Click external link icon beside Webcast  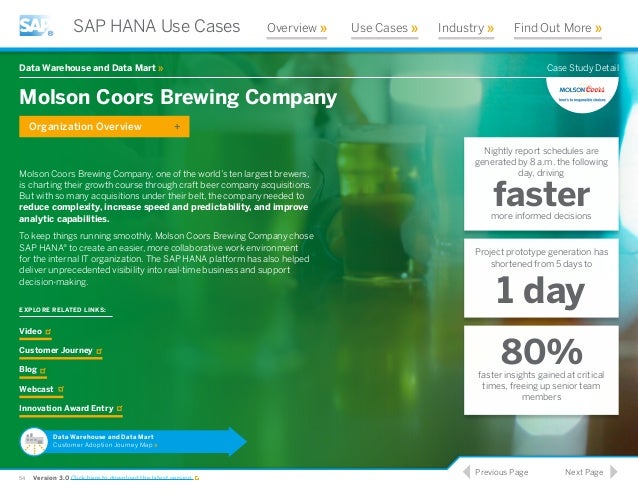pos(61,389)
